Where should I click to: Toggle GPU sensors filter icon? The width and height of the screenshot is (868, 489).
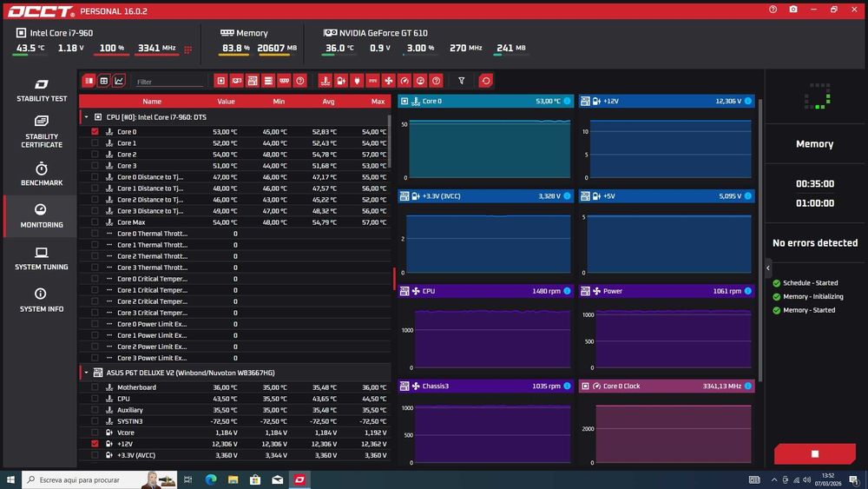coord(236,81)
